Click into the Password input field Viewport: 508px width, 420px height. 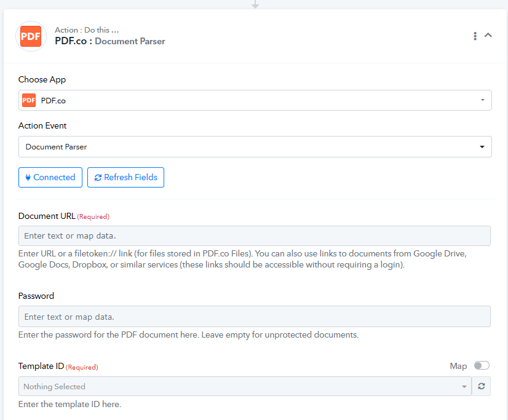pyautogui.click(x=255, y=316)
